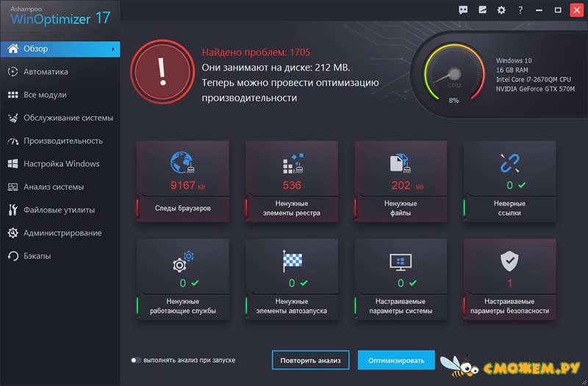
Task: Click the Windows 10 system info text
Action: 514,60
